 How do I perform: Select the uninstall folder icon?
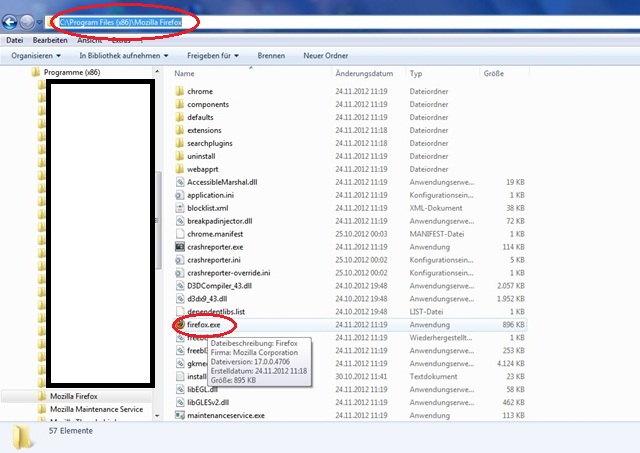(180, 156)
